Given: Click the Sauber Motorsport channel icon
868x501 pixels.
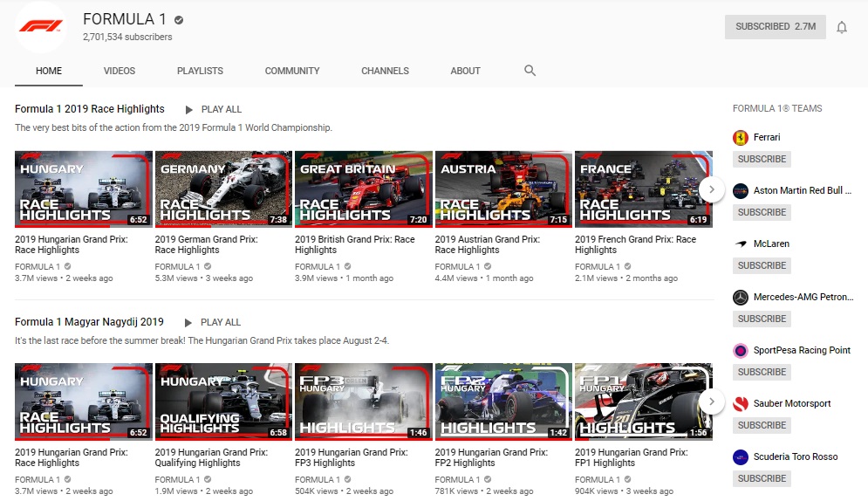Looking at the screenshot, I should [741, 404].
